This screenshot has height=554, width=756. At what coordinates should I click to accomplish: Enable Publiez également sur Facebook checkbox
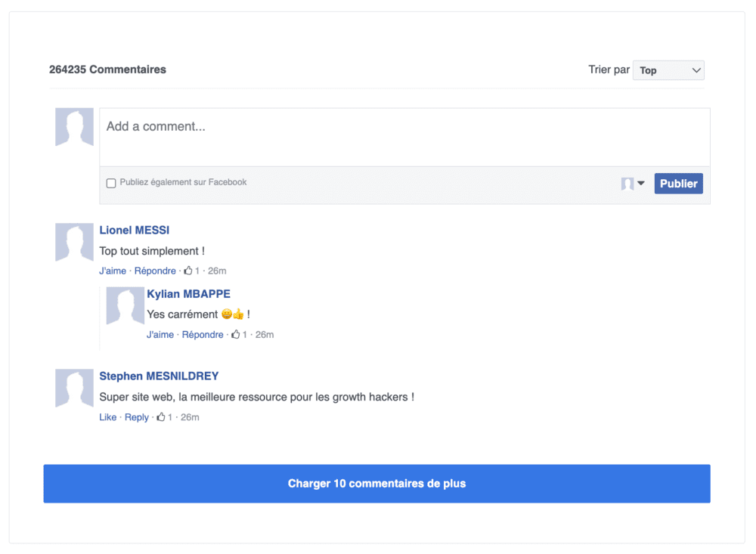coord(111,183)
